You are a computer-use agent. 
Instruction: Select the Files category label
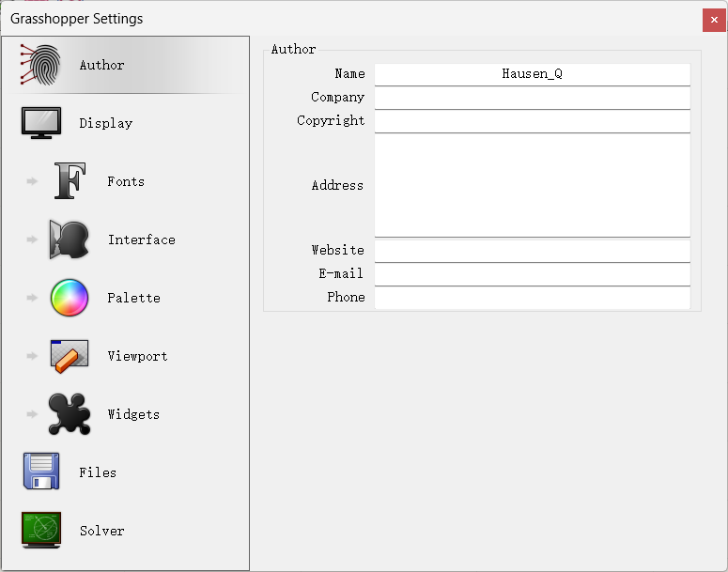[x=98, y=472]
